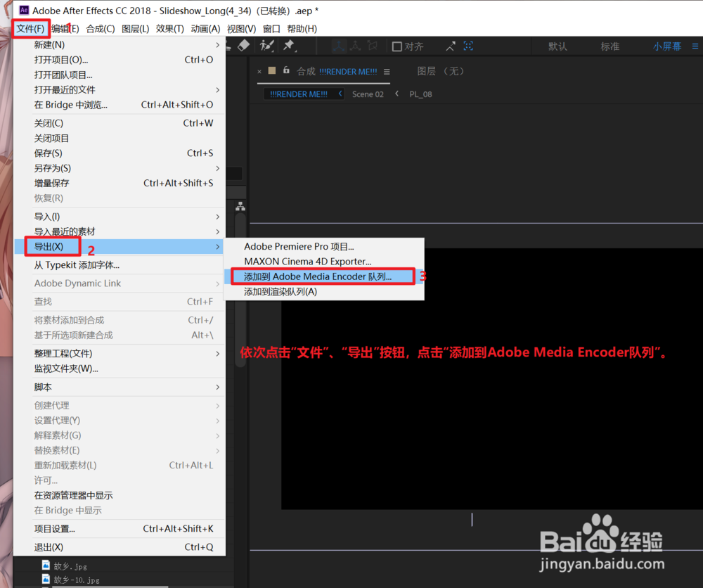The width and height of the screenshot is (703, 588).
Task: Choose 增量保存 menu entry
Action: pos(120,183)
